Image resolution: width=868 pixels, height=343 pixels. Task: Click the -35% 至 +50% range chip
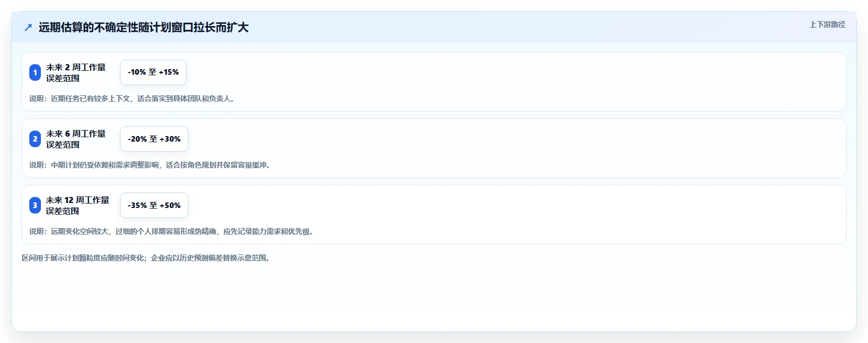tap(154, 205)
